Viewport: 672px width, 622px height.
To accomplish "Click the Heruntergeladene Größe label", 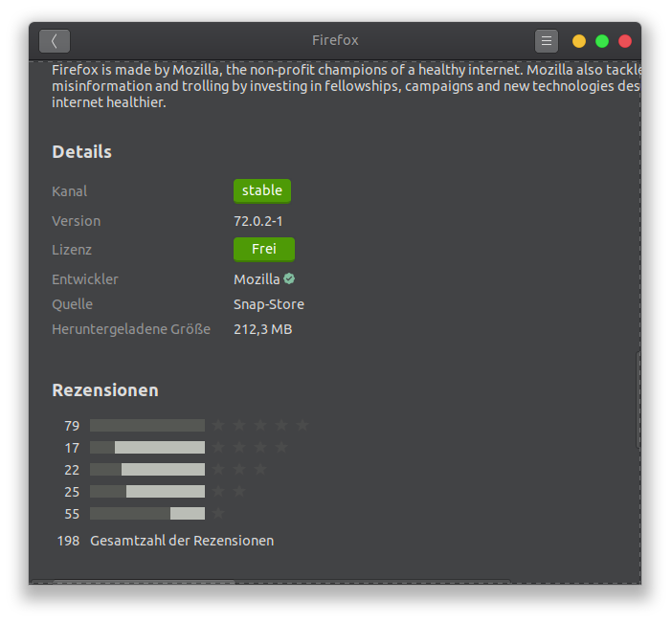I will 131,329.
